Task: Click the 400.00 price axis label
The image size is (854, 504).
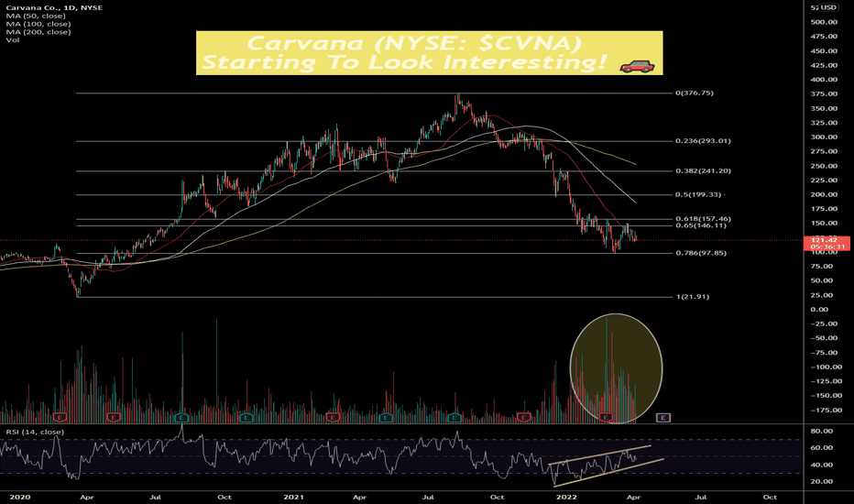Action: [824, 80]
